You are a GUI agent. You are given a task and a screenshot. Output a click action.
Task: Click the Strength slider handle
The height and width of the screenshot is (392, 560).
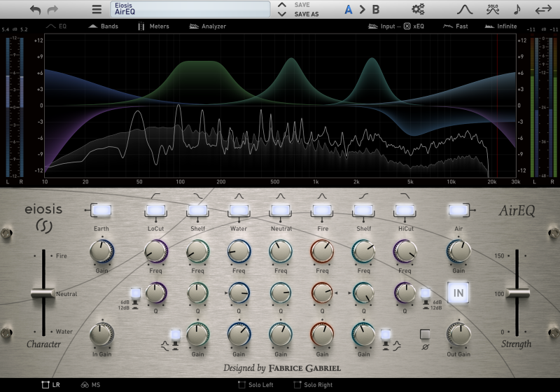[x=517, y=293]
